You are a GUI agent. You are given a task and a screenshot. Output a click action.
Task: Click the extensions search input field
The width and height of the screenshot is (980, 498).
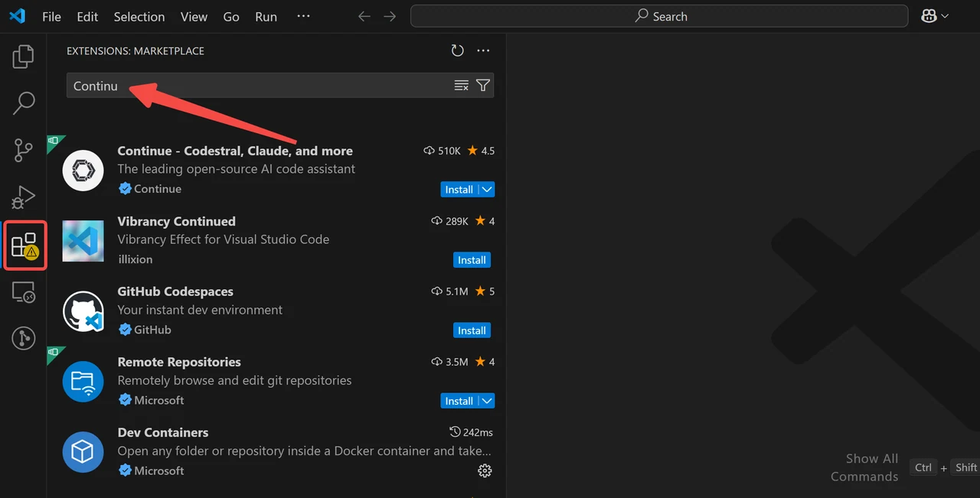point(260,86)
